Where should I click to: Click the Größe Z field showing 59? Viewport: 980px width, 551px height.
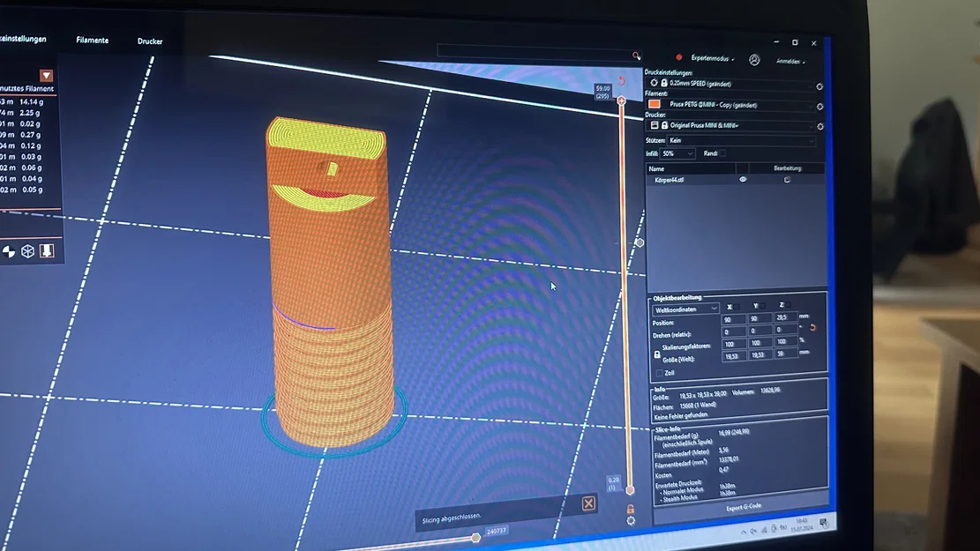[x=784, y=354]
